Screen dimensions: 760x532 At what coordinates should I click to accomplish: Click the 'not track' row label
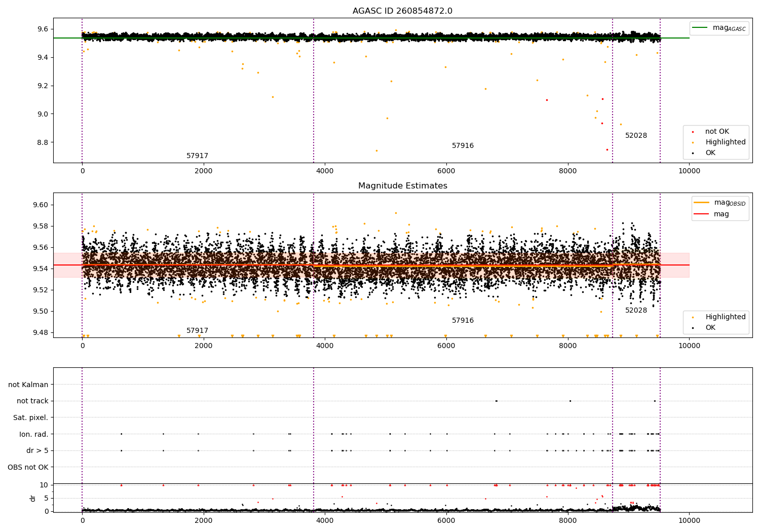(x=32, y=401)
